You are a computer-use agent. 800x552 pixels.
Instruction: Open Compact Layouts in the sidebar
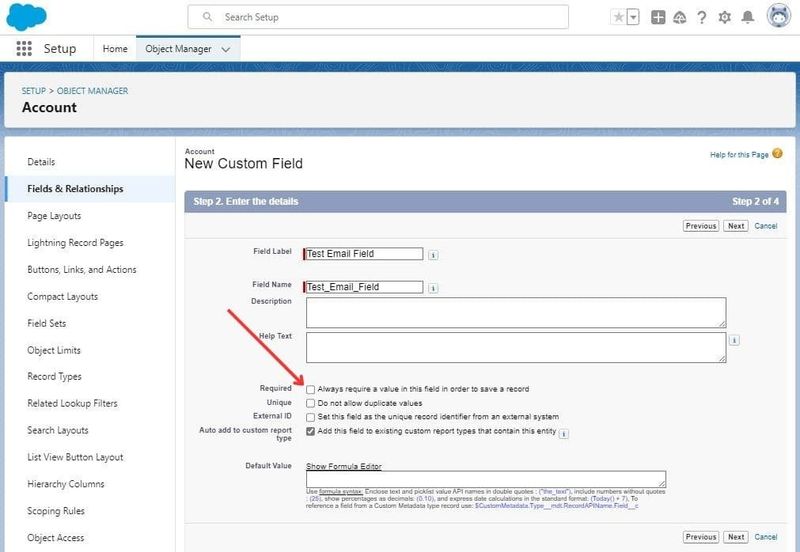(x=62, y=296)
